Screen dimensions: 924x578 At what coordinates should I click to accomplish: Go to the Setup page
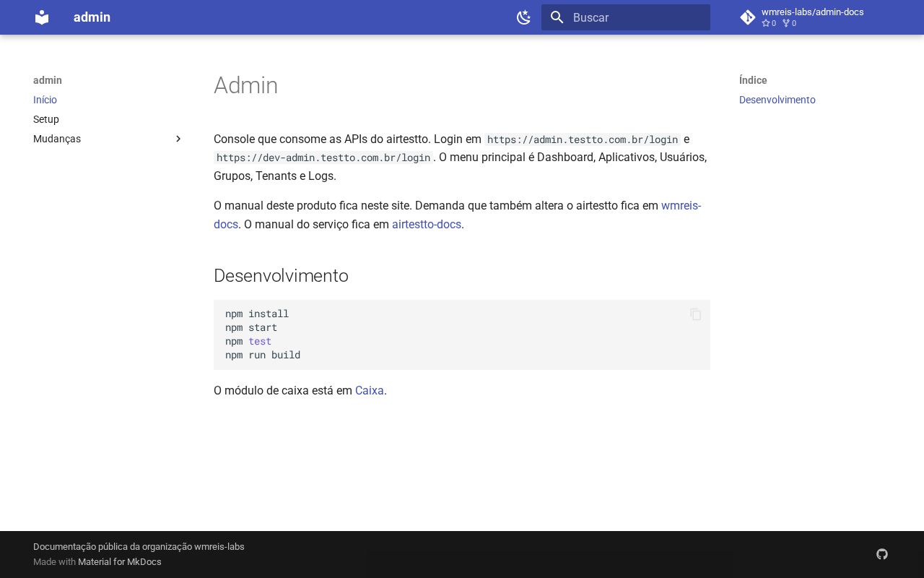coord(46,119)
